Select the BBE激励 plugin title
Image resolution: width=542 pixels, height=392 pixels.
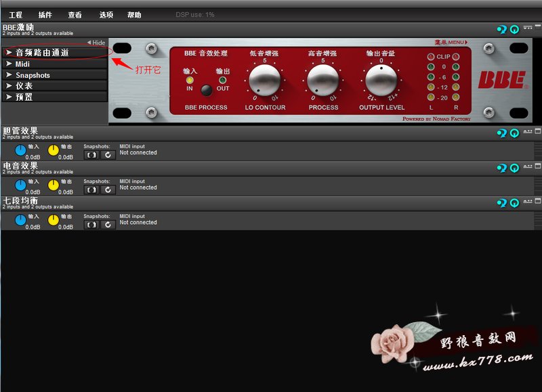[x=18, y=27]
